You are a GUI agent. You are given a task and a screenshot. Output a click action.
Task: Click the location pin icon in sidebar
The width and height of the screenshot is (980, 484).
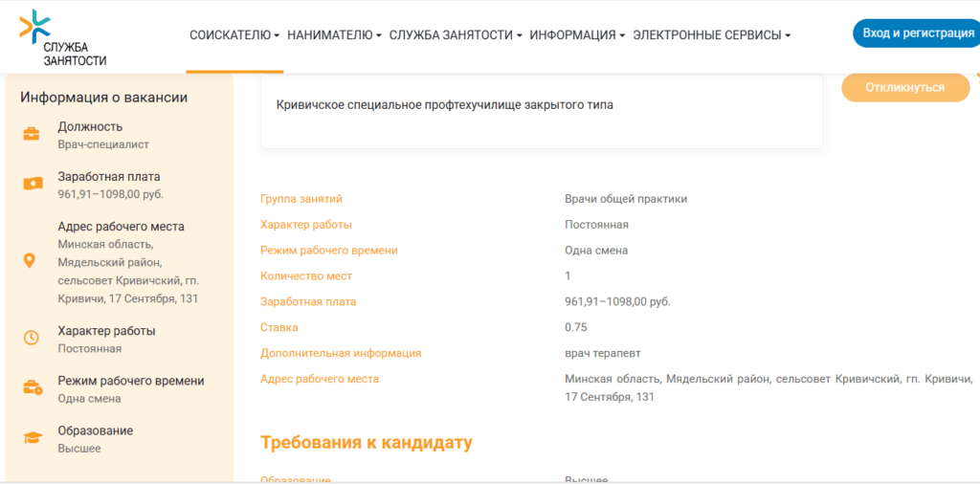(31, 261)
